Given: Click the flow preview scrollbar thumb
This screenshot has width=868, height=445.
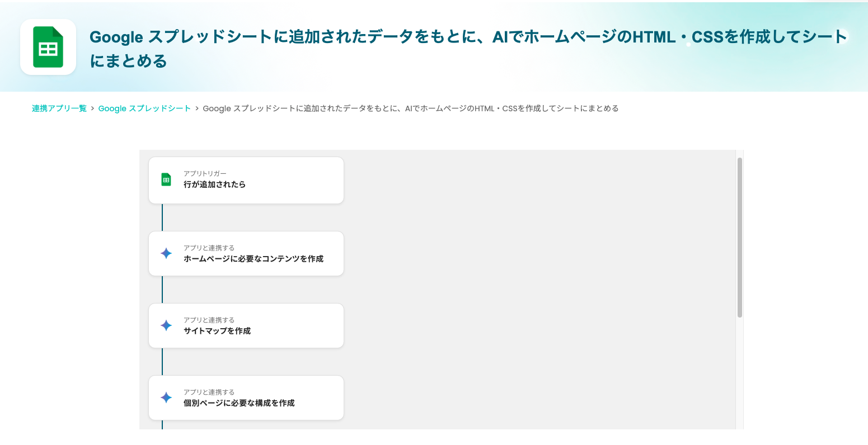Looking at the screenshot, I should [739, 238].
